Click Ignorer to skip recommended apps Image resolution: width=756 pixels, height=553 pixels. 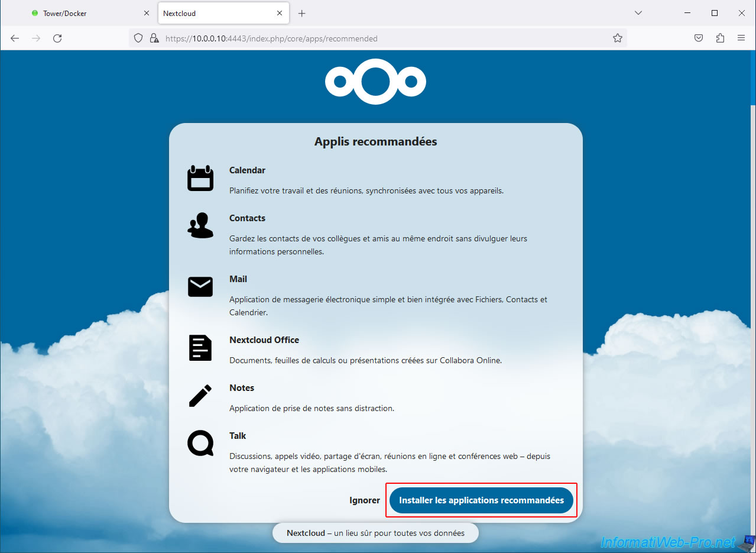pos(364,500)
